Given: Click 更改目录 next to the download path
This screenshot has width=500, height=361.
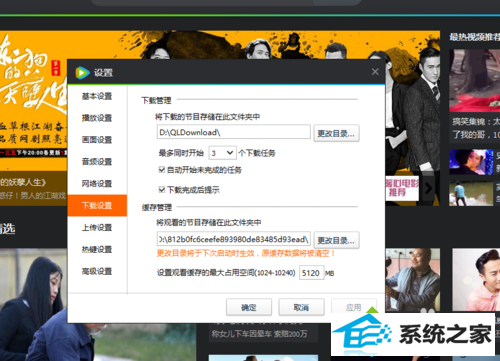Looking at the screenshot, I should [336, 133].
